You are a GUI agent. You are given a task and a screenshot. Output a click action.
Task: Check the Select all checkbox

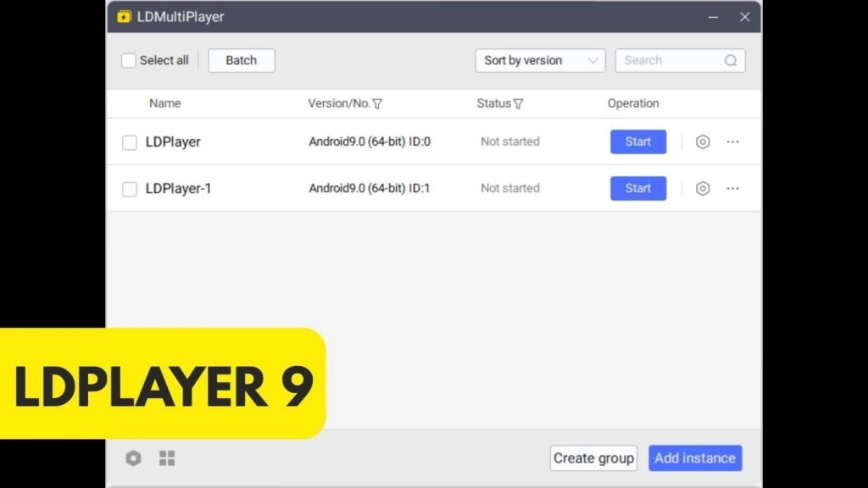point(129,60)
